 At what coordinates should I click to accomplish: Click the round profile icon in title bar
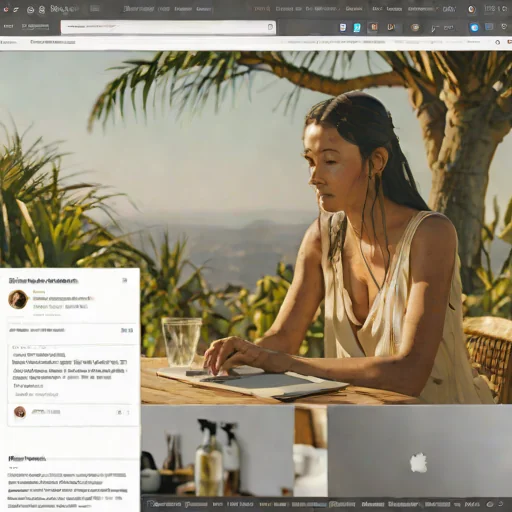[x=472, y=9]
